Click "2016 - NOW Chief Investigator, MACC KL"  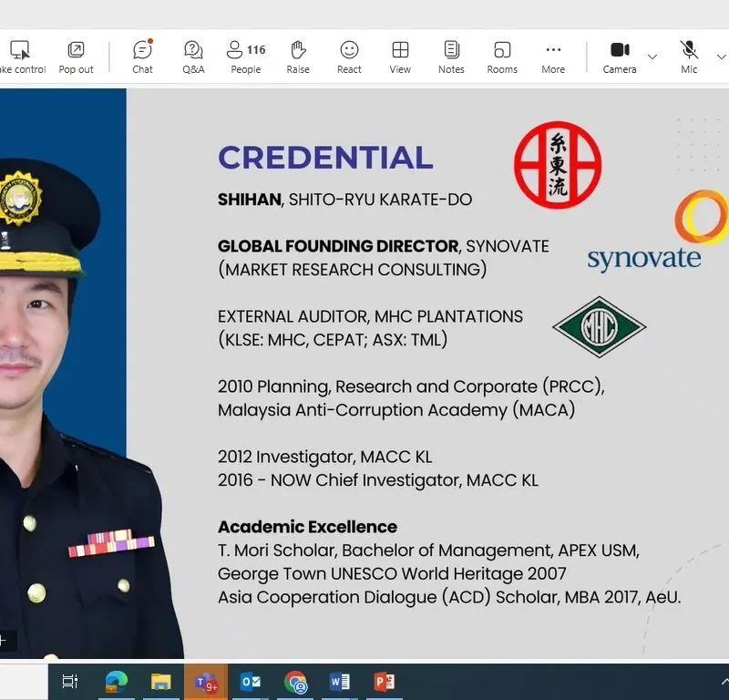(x=378, y=480)
